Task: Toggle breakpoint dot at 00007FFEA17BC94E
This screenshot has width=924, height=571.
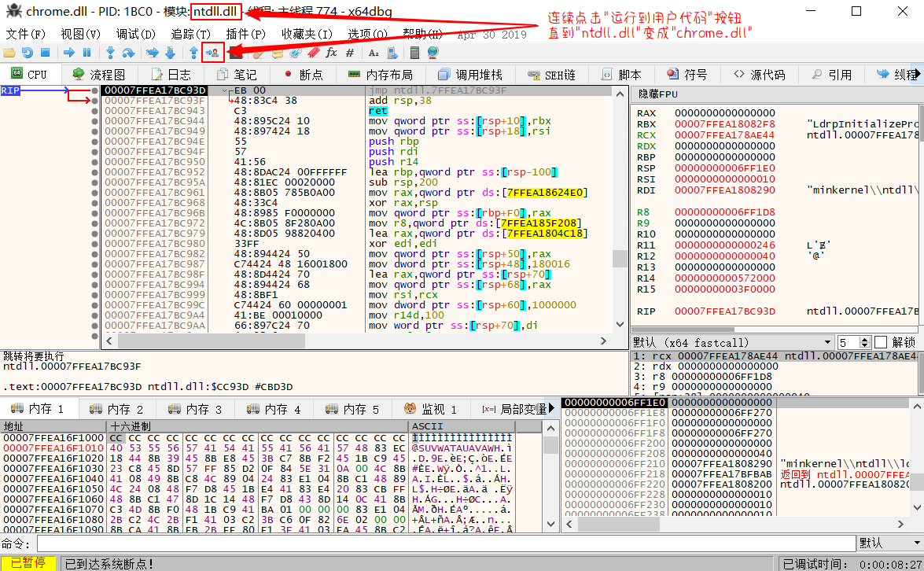Action: coord(95,142)
